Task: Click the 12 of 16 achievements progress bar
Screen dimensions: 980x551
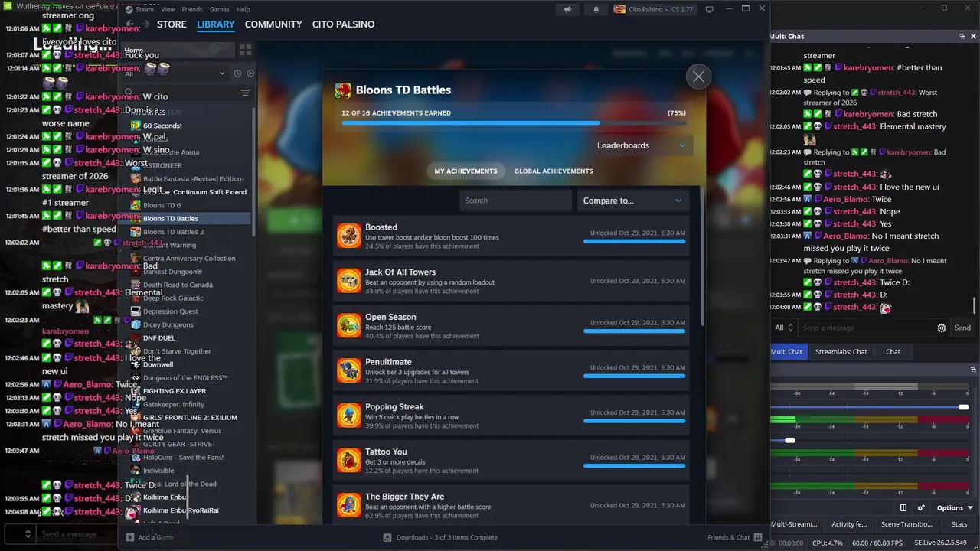Action: pyautogui.click(x=514, y=122)
